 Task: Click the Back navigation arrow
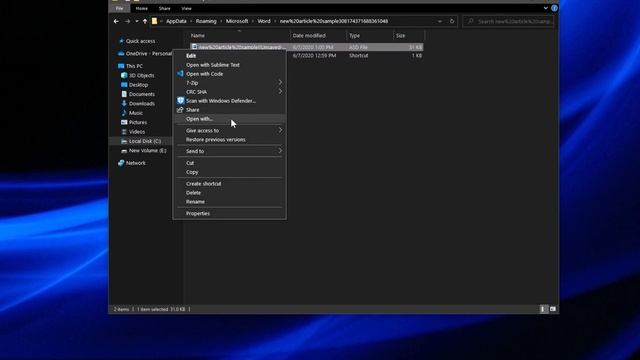tap(116, 21)
